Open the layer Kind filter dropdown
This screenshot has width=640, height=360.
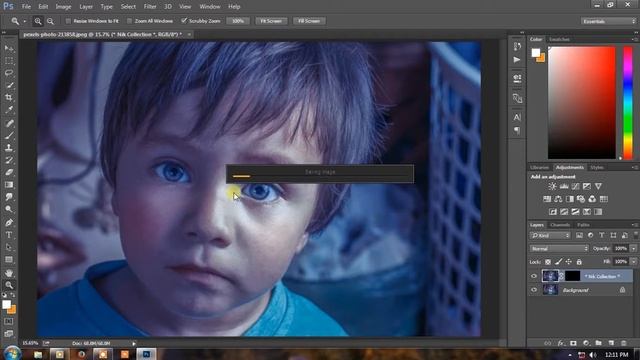click(x=550, y=236)
